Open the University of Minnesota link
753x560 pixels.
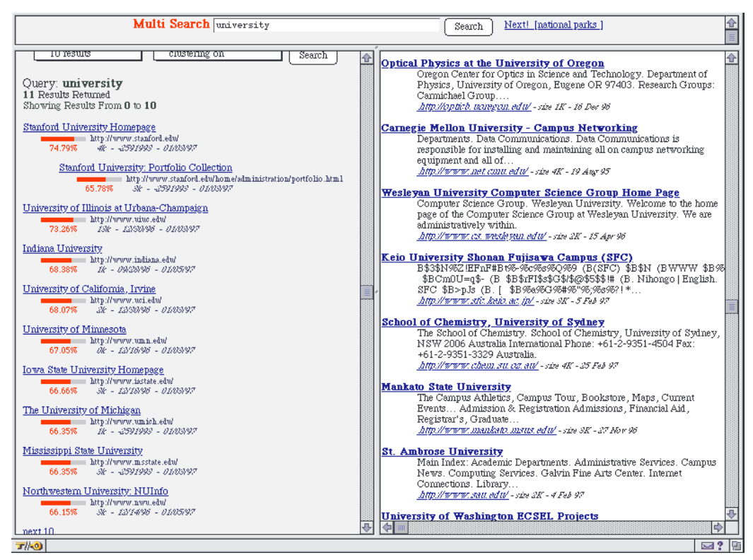pos(74,329)
